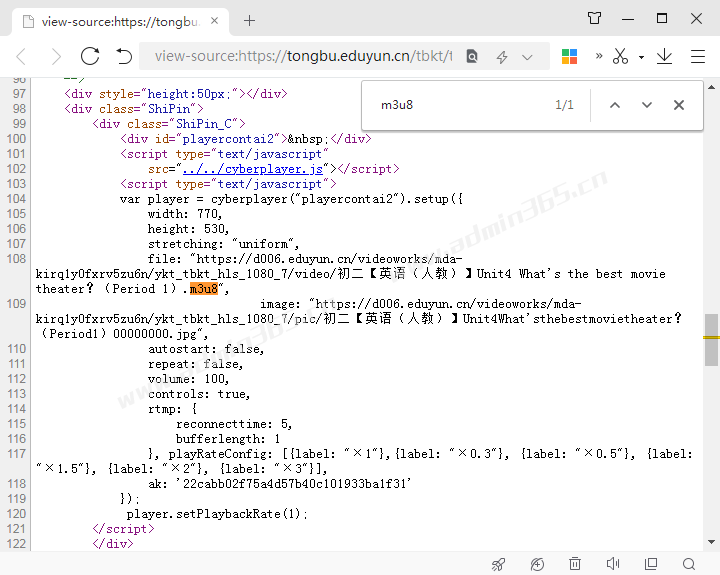Click the 'controls: true,' line

(x=199, y=394)
